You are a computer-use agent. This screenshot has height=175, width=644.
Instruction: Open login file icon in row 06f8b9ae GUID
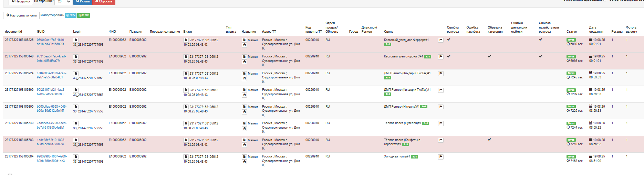pos(76,40)
